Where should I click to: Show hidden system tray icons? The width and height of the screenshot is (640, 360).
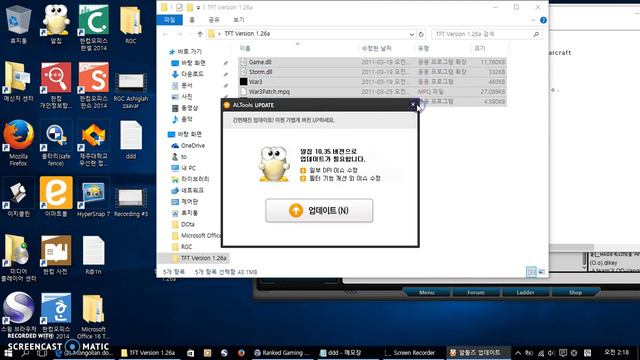(x=518, y=353)
